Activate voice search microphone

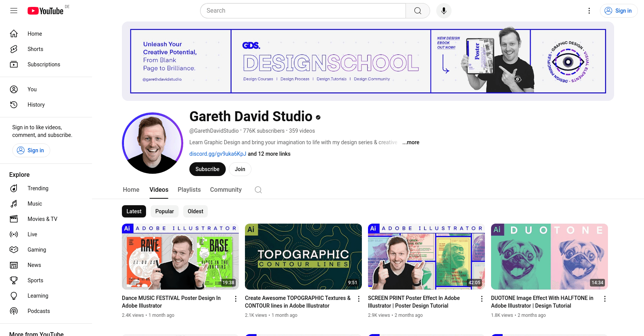(444, 11)
